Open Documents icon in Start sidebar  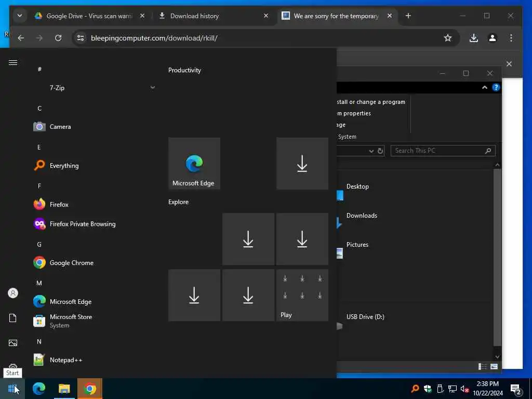click(x=13, y=318)
